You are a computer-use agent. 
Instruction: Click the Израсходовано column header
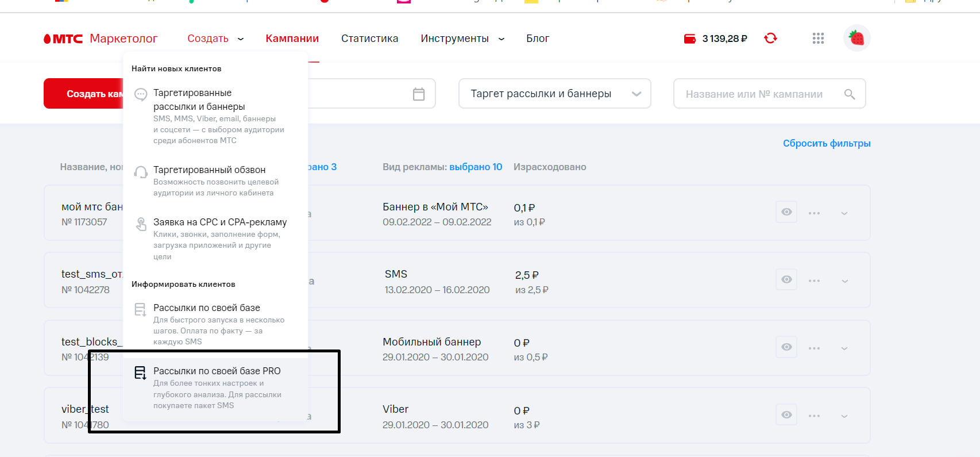[x=550, y=167]
